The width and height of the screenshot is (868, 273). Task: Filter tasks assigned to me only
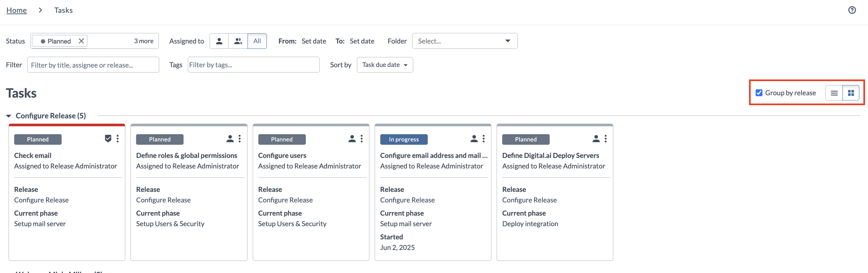219,41
